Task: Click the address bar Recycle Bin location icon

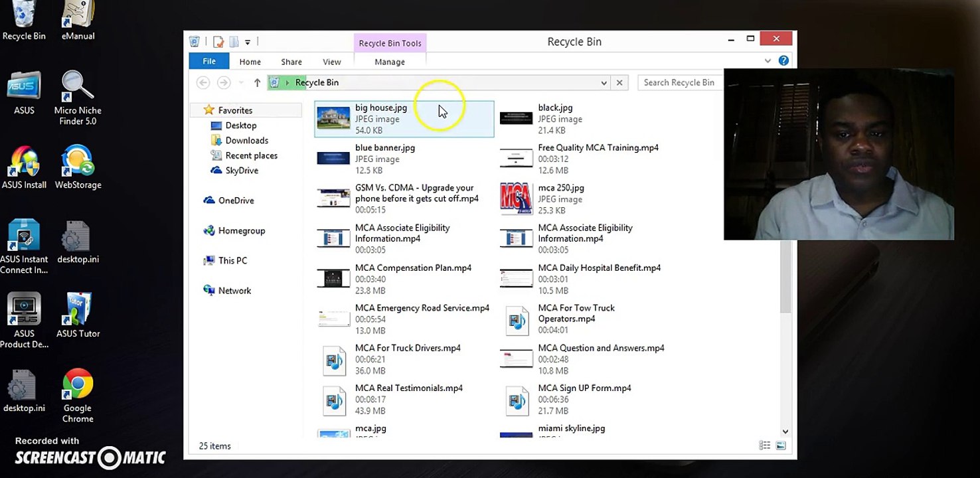Action: coord(274,82)
